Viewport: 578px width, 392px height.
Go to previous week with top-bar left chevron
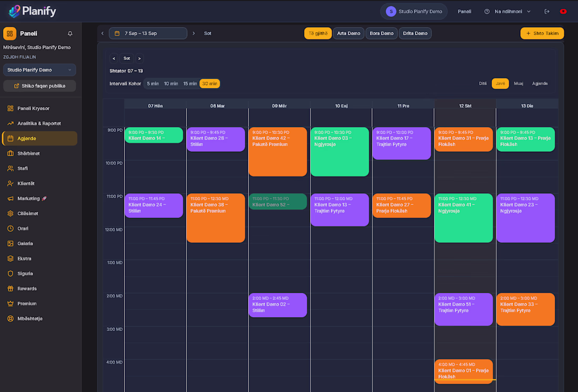click(102, 33)
